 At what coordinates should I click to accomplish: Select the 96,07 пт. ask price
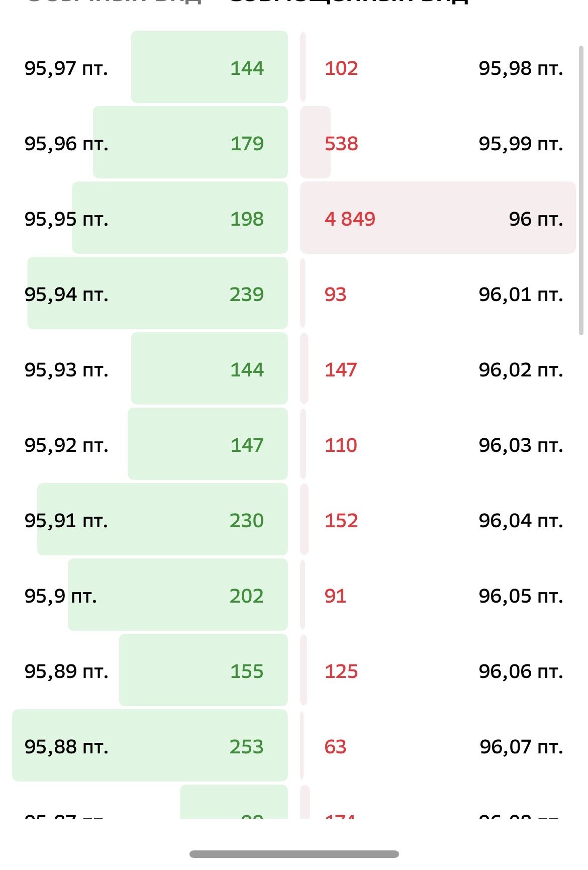[521, 747]
